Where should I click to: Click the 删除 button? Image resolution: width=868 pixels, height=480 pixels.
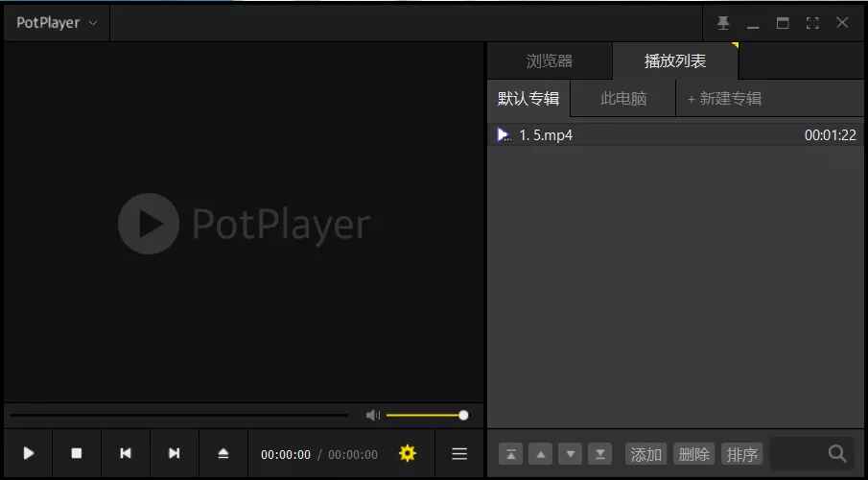point(694,454)
